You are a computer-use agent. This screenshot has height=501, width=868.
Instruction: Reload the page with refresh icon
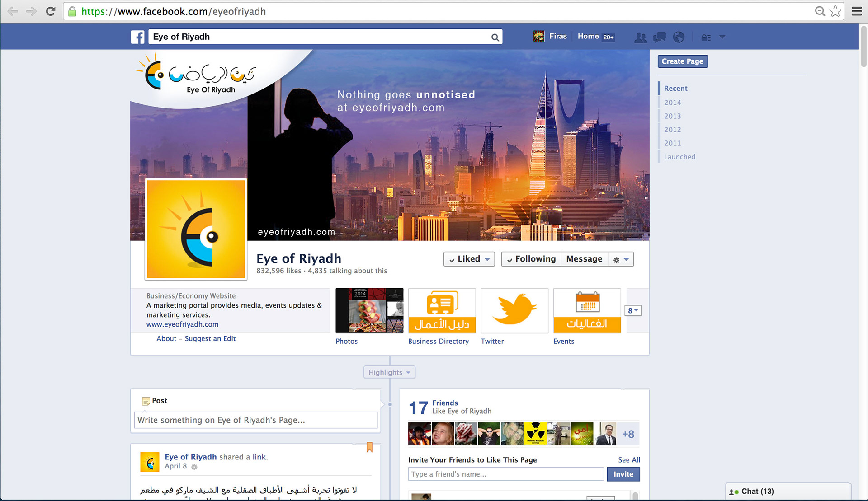[51, 11]
